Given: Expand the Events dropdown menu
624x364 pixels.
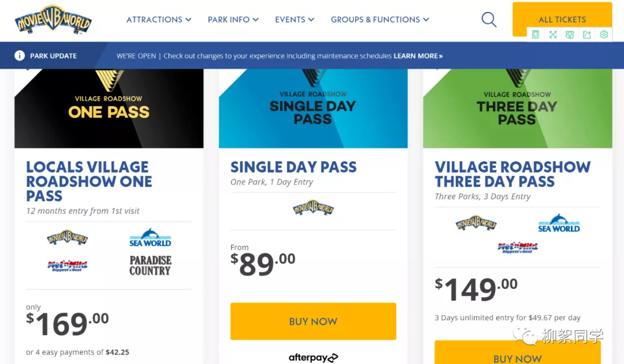Looking at the screenshot, I should 295,20.
